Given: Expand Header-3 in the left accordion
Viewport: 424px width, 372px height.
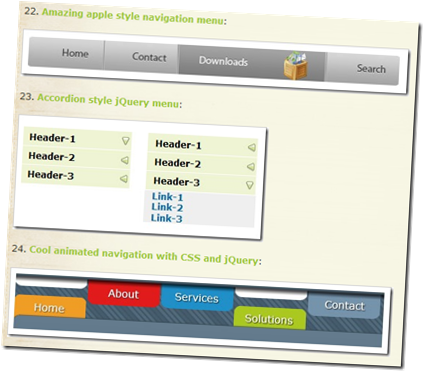Looking at the screenshot, I should pyautogui.click(x=75, y=176).
